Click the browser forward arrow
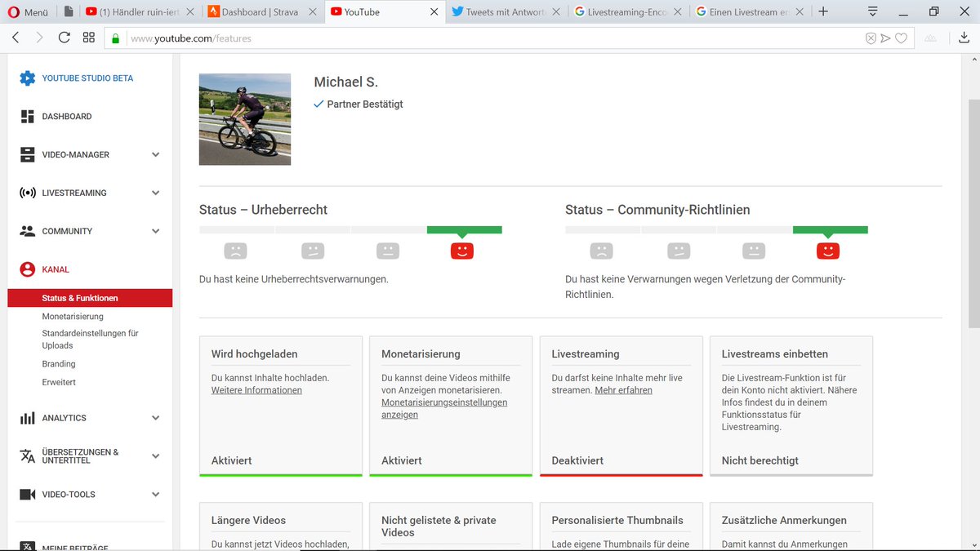Screen dimensions: 980x551 click(39, 38)
